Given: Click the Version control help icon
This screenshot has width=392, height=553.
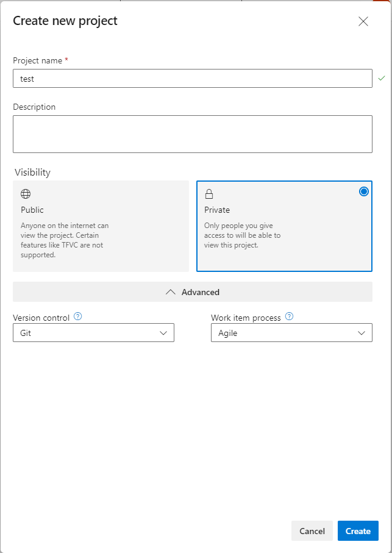Looking at the screenshot, I should click(77, 317).
